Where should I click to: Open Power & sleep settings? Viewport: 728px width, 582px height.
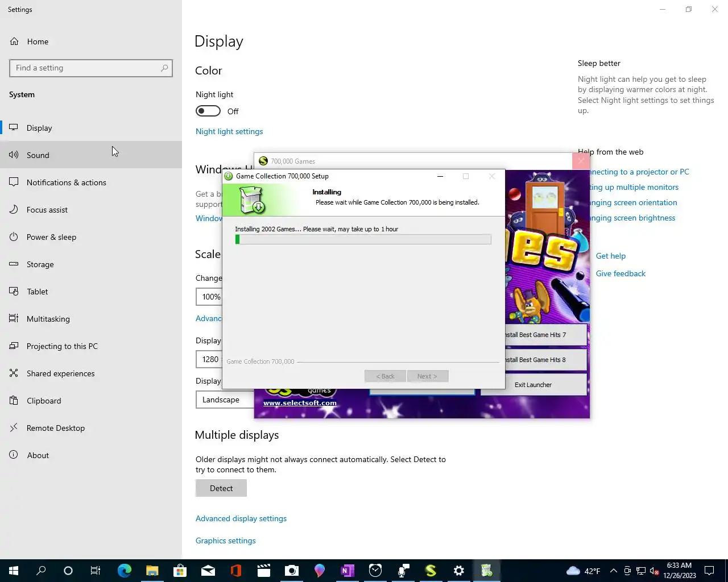(x=91, y=237)
